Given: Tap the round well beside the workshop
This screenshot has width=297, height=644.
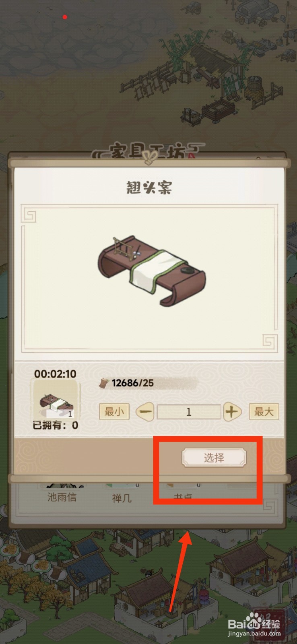Looking at the screenshot, I should point(255,89).
